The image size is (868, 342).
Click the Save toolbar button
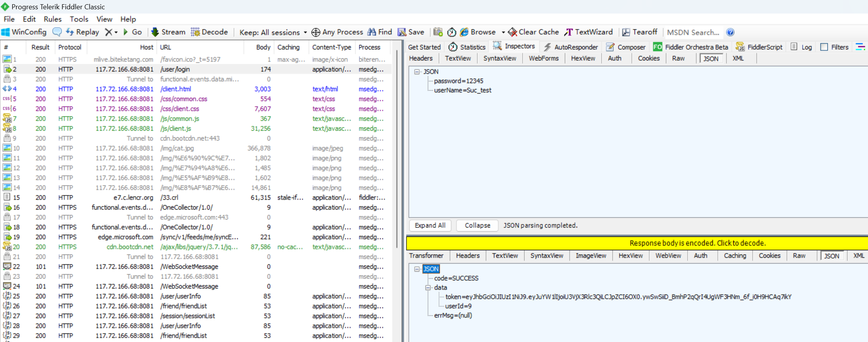tap(411, 32)
